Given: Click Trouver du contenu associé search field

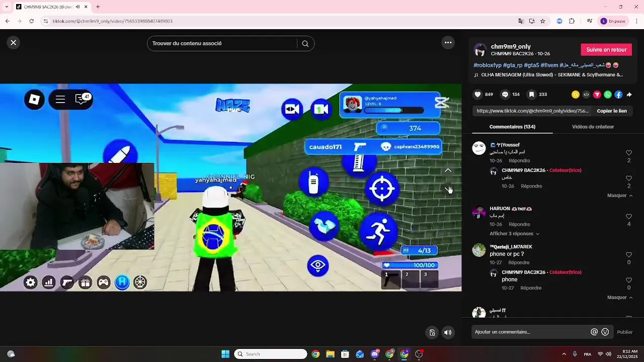Looking at the screenshot, I should pos(224,44).
